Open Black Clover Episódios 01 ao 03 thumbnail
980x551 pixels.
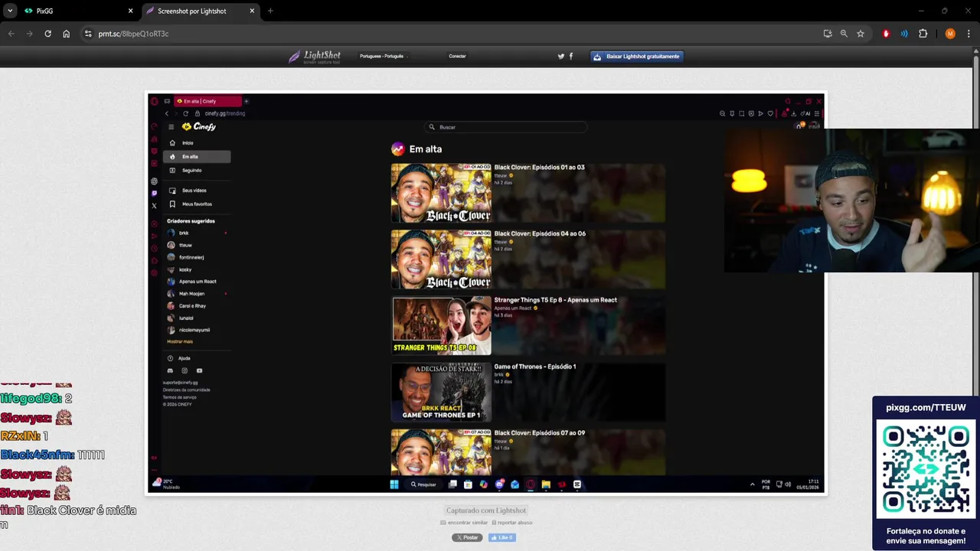(441, 193)
